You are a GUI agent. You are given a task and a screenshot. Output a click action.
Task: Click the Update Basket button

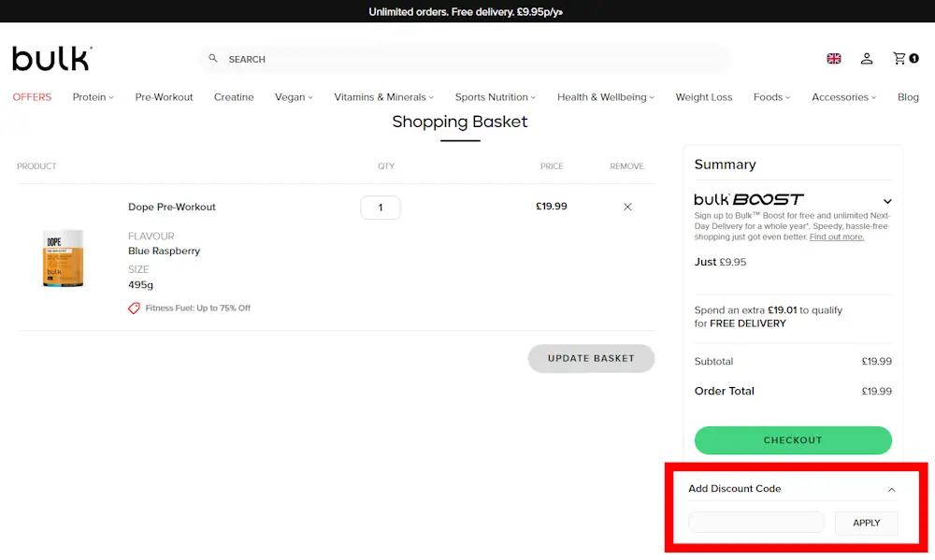(591, 358)
